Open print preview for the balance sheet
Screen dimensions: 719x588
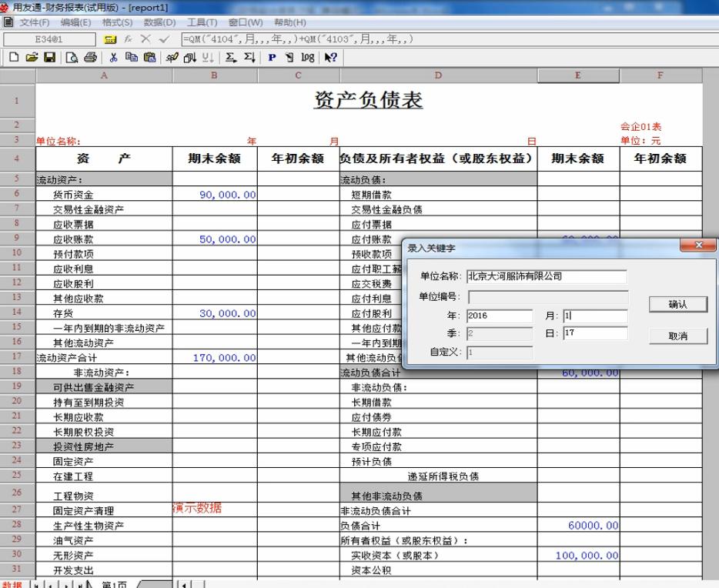pyautogui.click(x=72, y=55)
